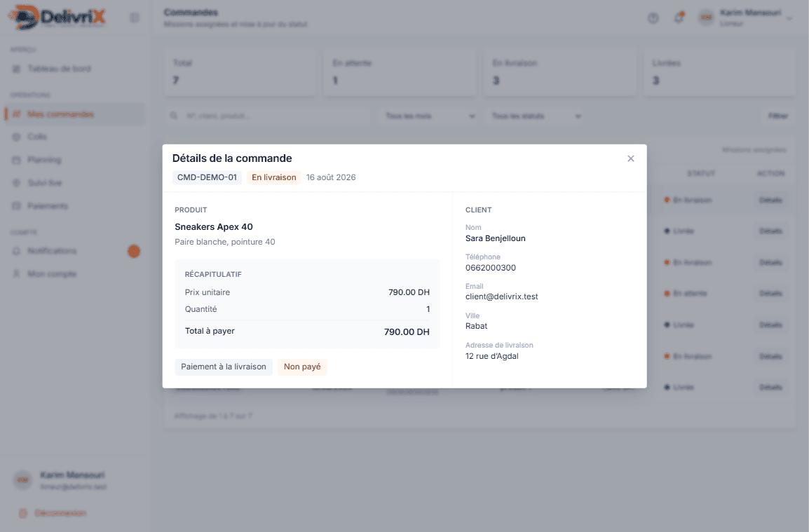Navigate to Paiements
Image resolution: width=809 pixels, height=532 pixels.
75,206
